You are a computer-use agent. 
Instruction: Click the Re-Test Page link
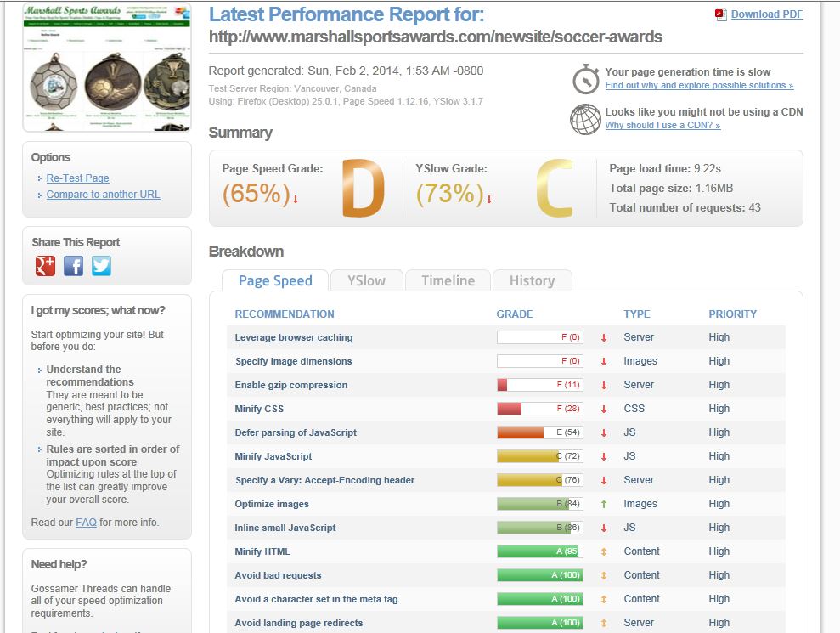point(77,178)
